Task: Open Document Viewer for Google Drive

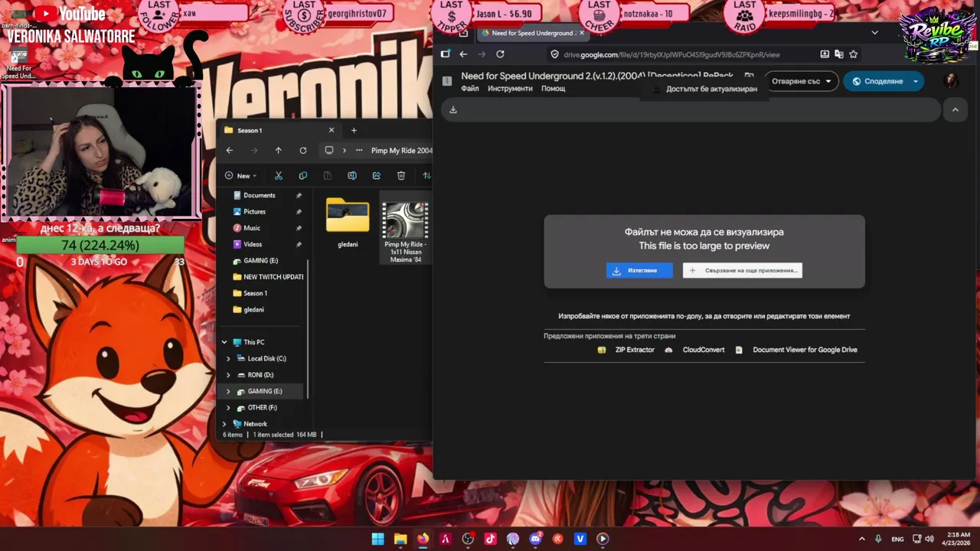Action: coord(796,350)
